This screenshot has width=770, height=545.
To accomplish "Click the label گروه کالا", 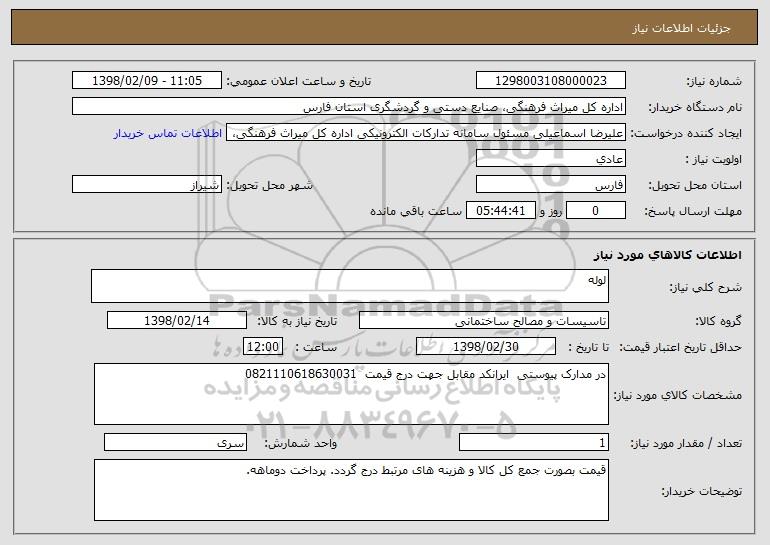I will (718, 322).
